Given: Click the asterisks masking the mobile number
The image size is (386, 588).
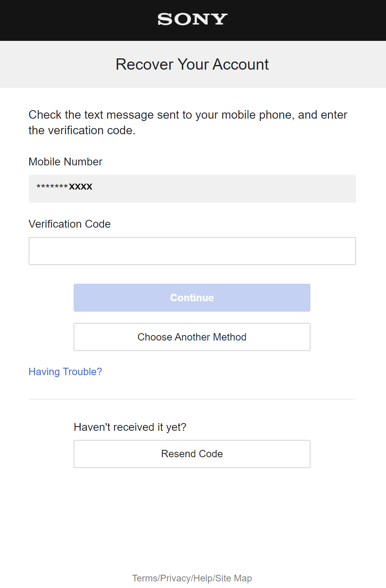Looking at the screenshot, I should pos(52,186).
